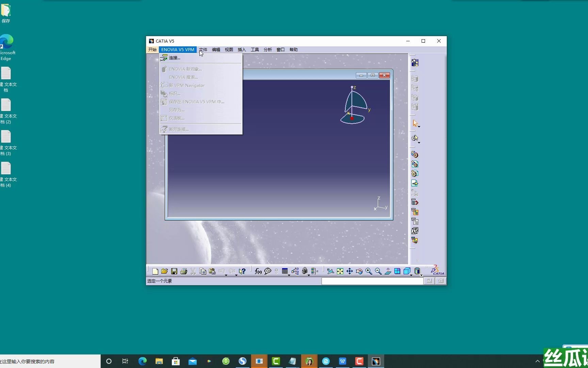This screenshot has height=368, width=588.
Task: Restore the inner CATIA document window
Action: pos(373,75)
